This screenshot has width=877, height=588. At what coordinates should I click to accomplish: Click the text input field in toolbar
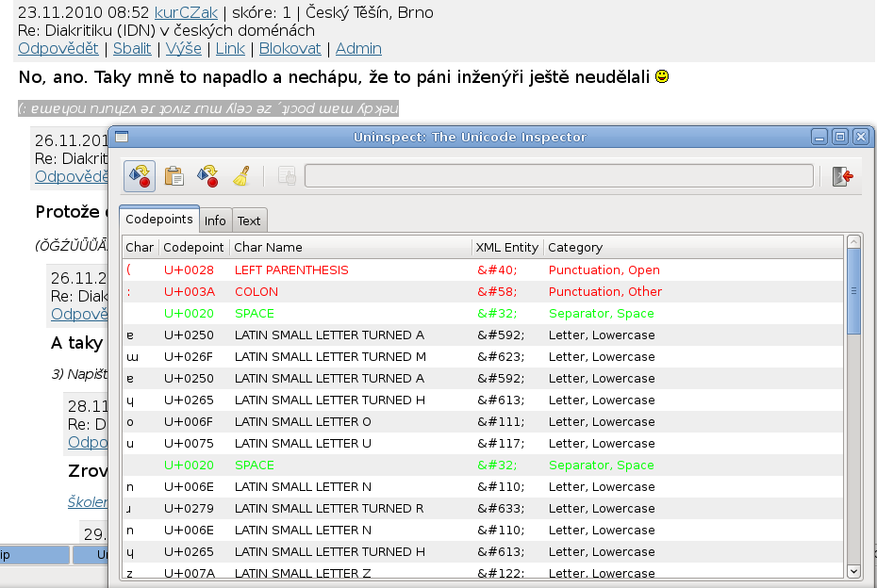[558, 176]
